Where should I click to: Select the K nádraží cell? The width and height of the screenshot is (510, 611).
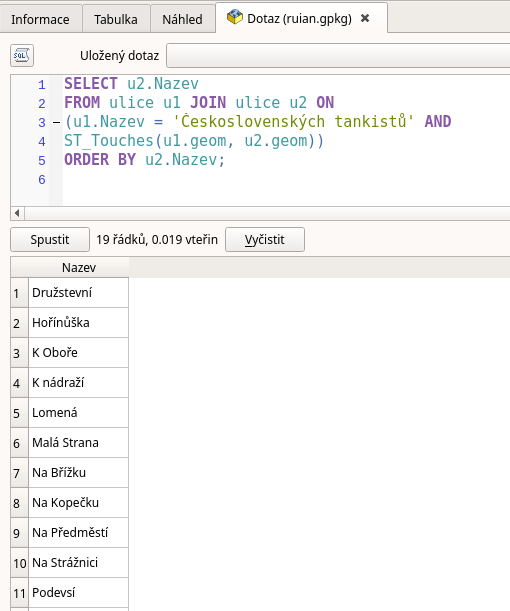tap(78, 383)
